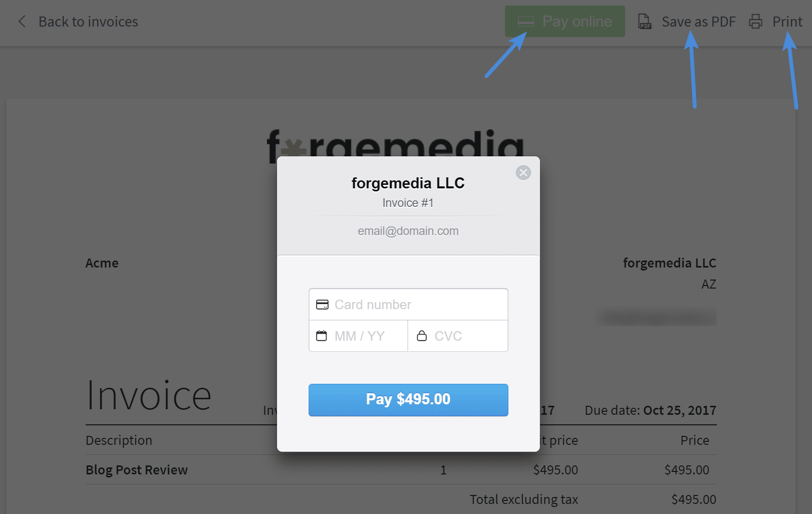Close the payment dialog with the X icon

point(523,173)
